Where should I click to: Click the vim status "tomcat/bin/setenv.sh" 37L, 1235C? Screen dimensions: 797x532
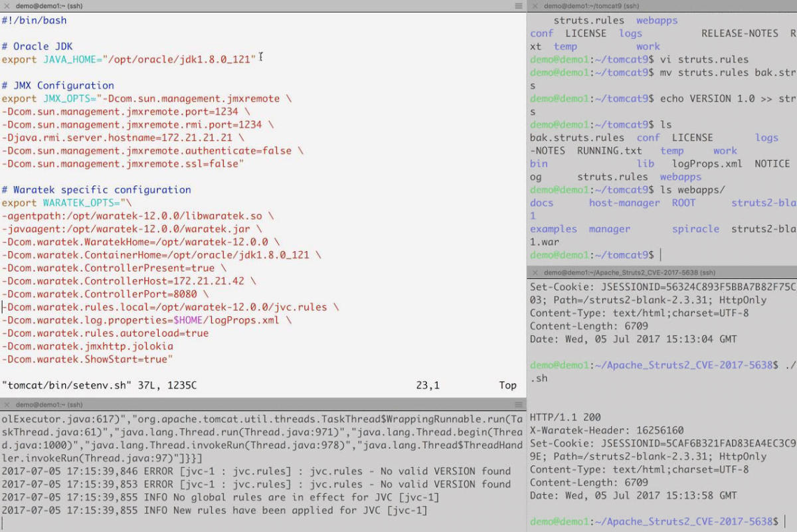tap(99, 385)
